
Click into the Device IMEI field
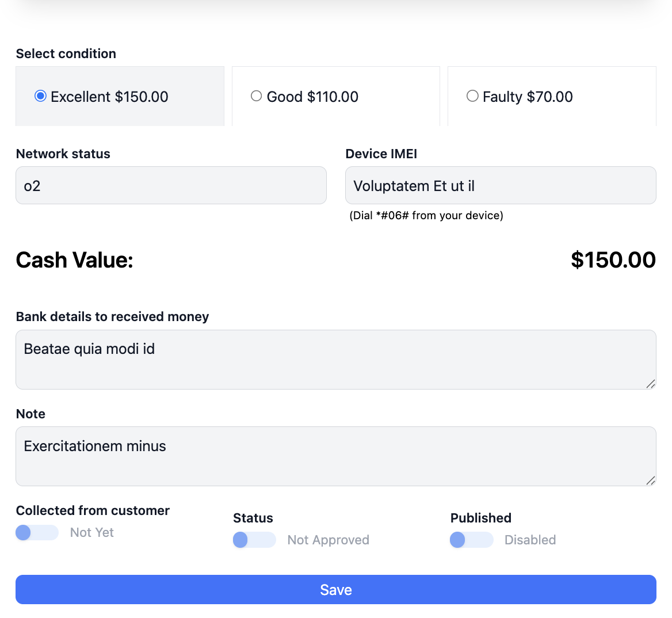(x=500, y=185)
